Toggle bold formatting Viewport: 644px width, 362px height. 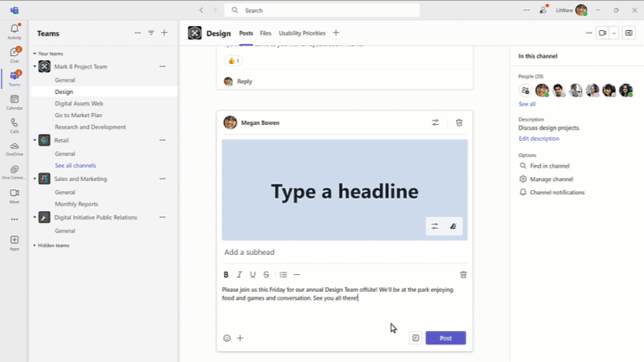[226, 275]
